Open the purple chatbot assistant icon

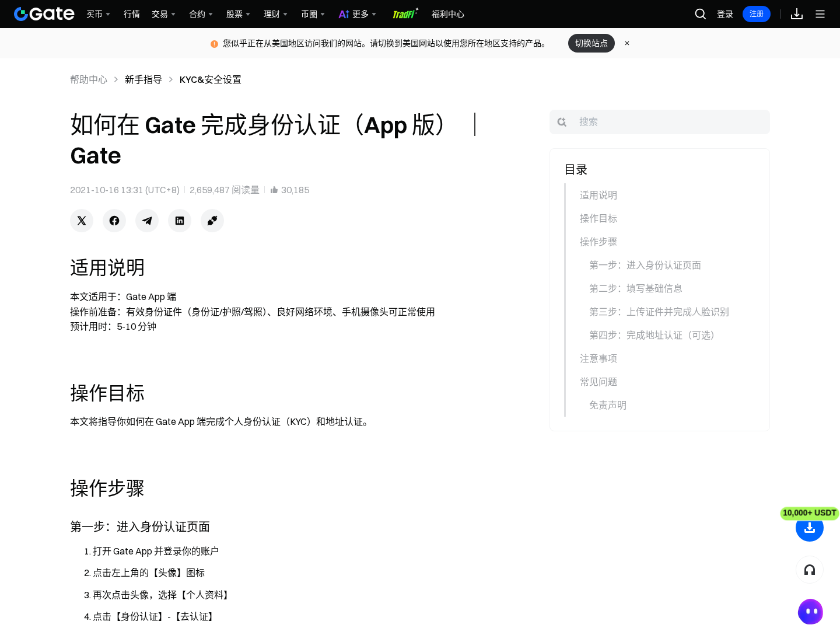[x=810, y=612]
